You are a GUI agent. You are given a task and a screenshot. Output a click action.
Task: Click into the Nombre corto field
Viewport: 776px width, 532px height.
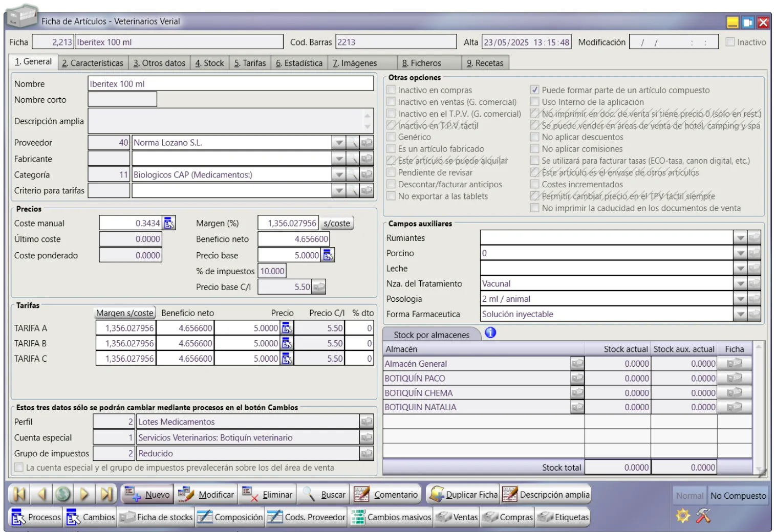click(122, 100)
